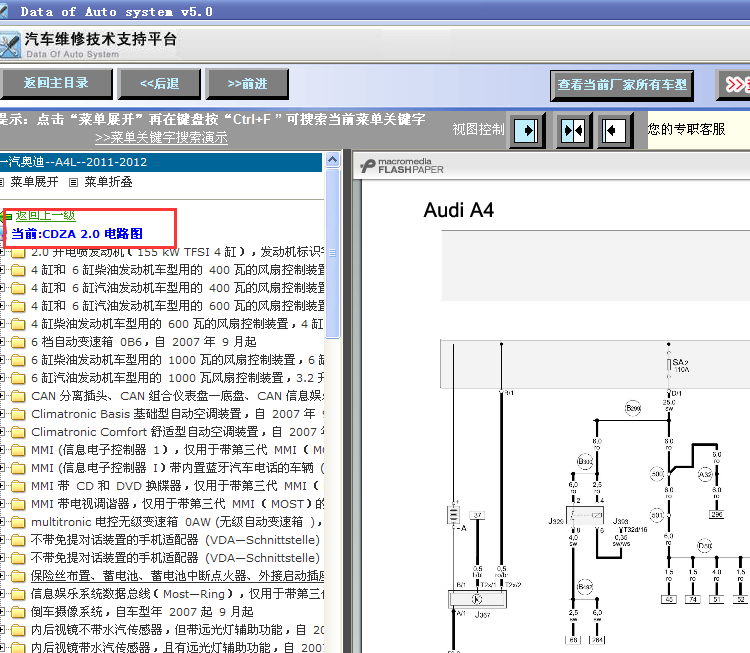Click the right-arrow view control icon
The width and height of the screenshot is (750, 653).
(x=527, y=131)
